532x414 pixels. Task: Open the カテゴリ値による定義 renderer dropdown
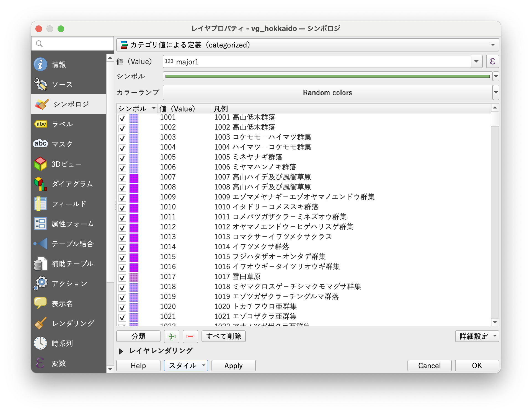tap(307, 45)
